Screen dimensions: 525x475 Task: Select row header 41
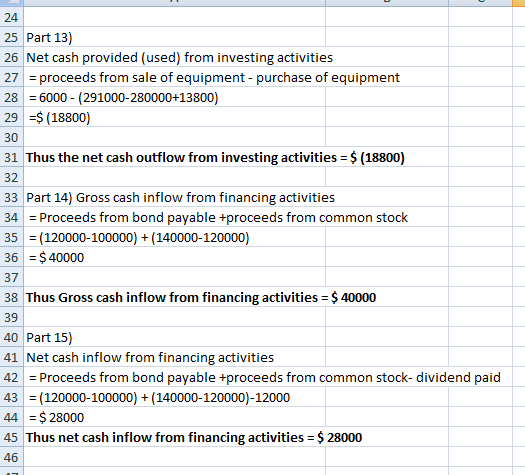(x=11, y=357)
